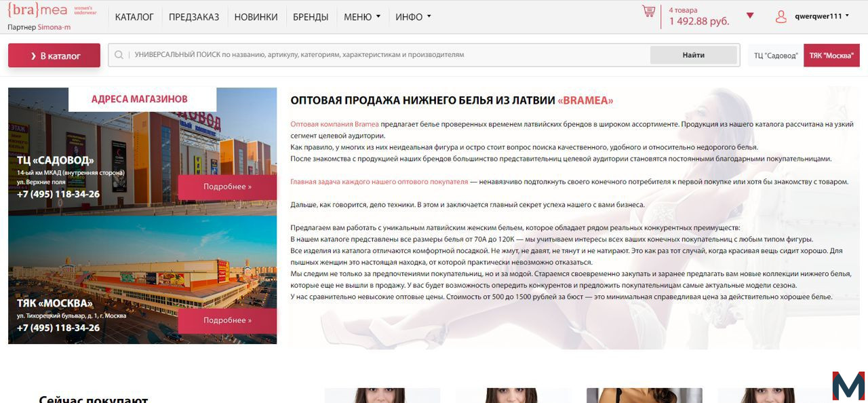Click the user profile icon
This screenshot has height=403, width=868.
click(781, 16)
